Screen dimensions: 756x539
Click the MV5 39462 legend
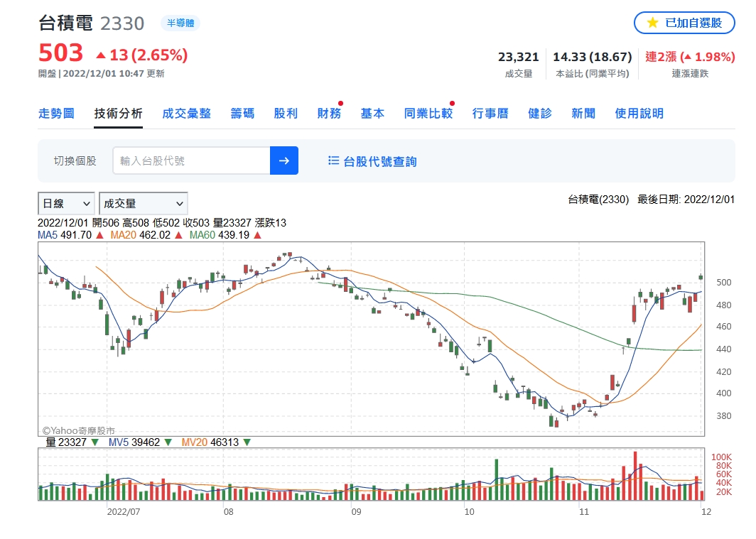point(140,442)
